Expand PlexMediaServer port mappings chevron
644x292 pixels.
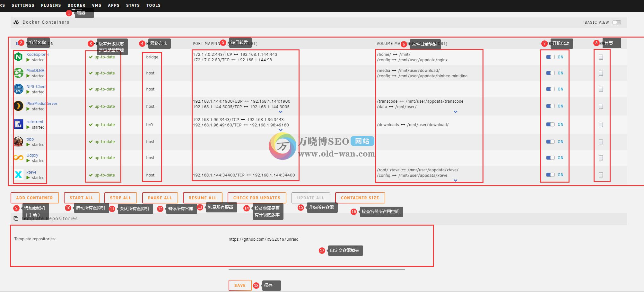tap(281, 112)
